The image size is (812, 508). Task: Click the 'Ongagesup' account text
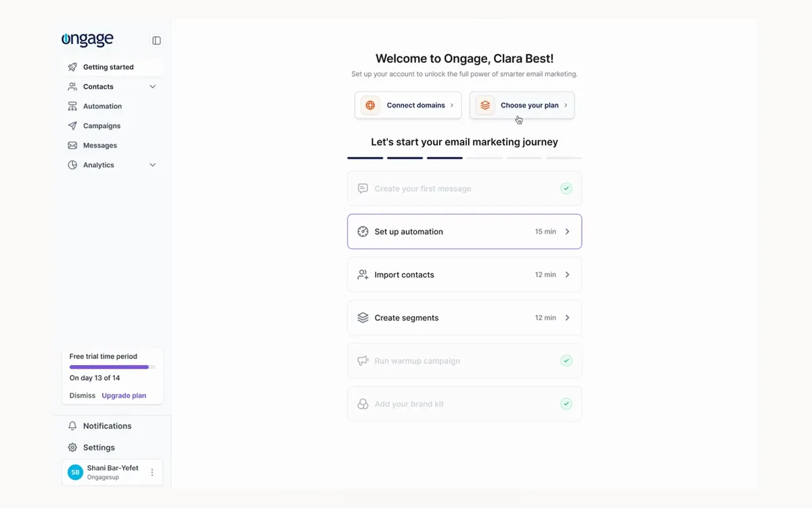click(x=102, y=478)
